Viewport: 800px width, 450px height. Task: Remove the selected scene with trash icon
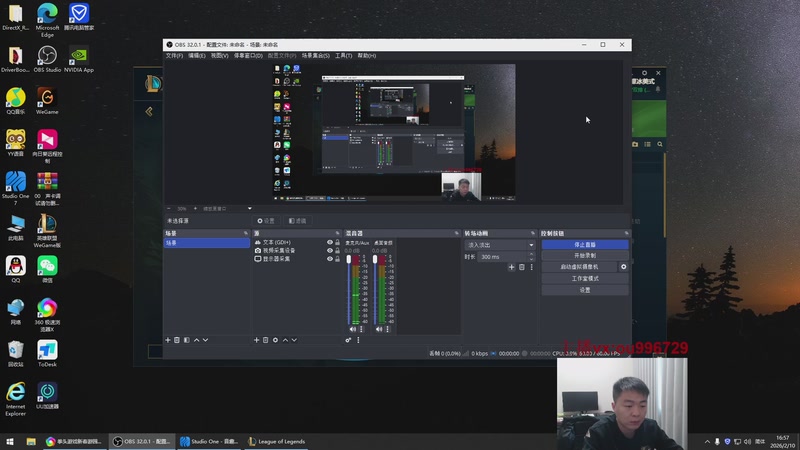pos(177,340)
